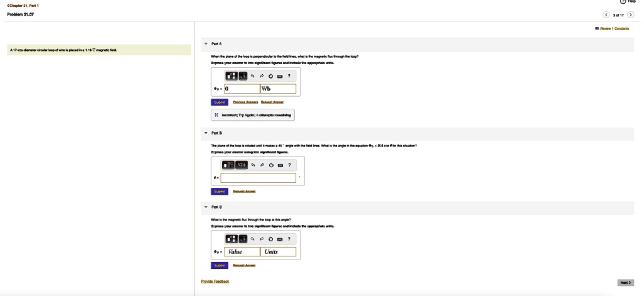
Task: Open the help question mark in Part B toolbar
Action: (x=289, y=165)
